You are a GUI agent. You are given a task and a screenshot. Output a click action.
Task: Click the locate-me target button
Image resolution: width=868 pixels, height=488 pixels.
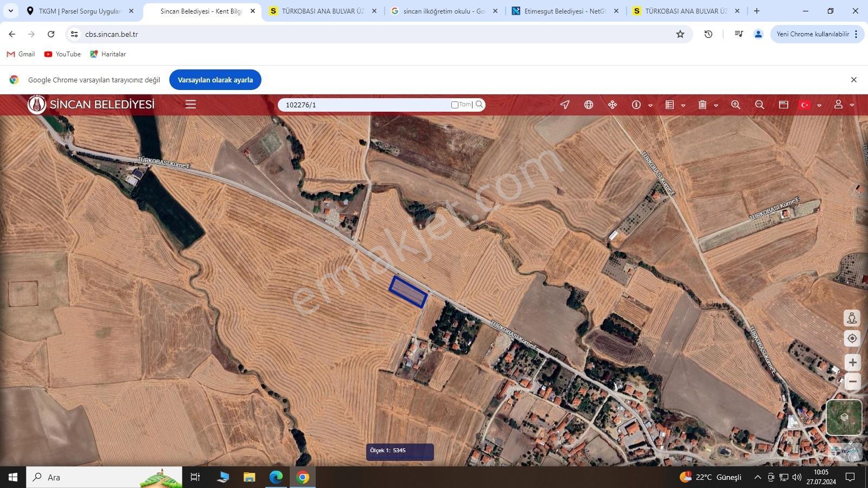pos(852,338)
